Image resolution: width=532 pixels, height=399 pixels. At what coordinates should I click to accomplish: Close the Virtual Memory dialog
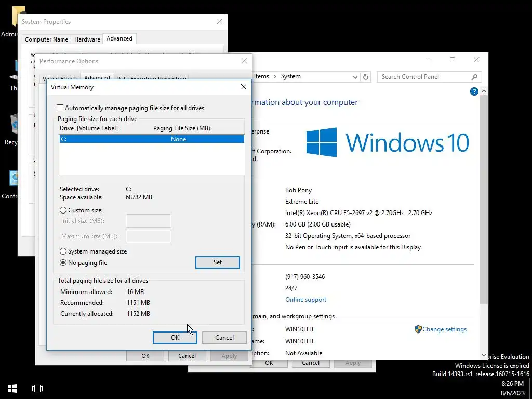click(x=244, y=87)
